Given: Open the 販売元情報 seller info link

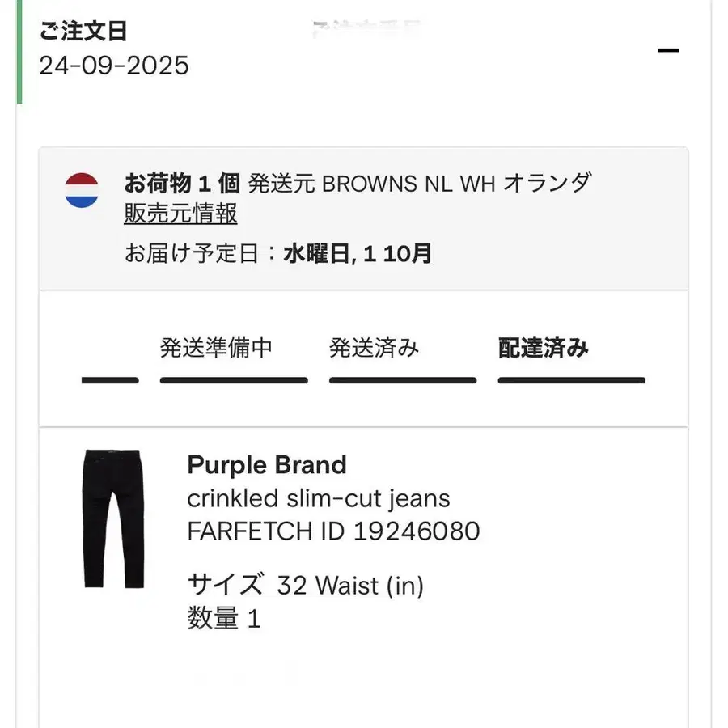Looking at the screenshot, I should click(x=180, y=214).
